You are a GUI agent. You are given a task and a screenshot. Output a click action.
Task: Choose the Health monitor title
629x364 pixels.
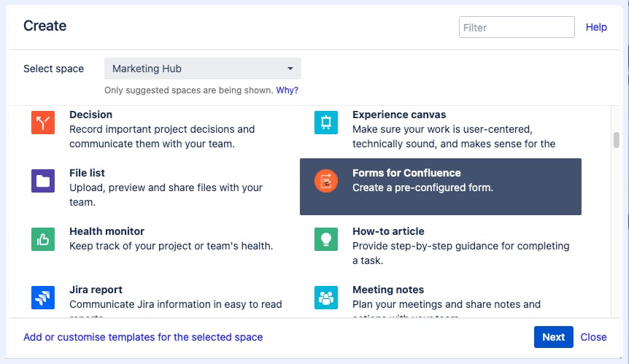coord(107,231)
